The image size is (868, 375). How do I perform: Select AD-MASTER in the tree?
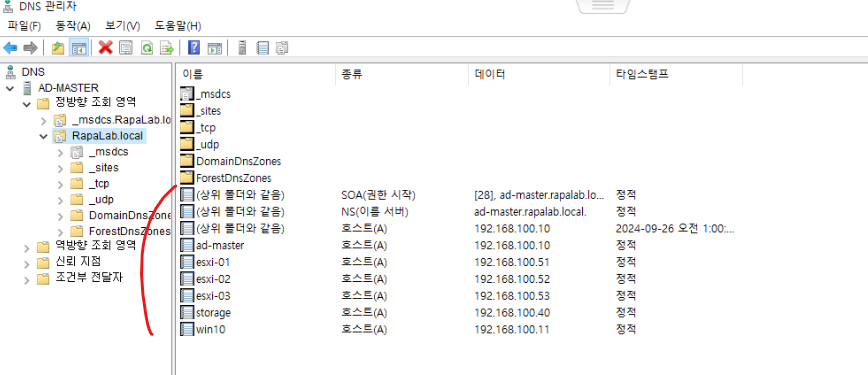[68, 88]
